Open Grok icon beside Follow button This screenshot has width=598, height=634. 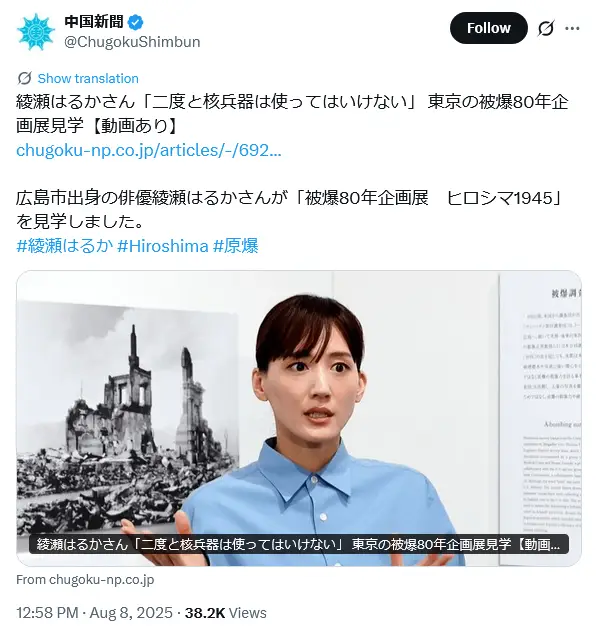click(x=546, y=28)
